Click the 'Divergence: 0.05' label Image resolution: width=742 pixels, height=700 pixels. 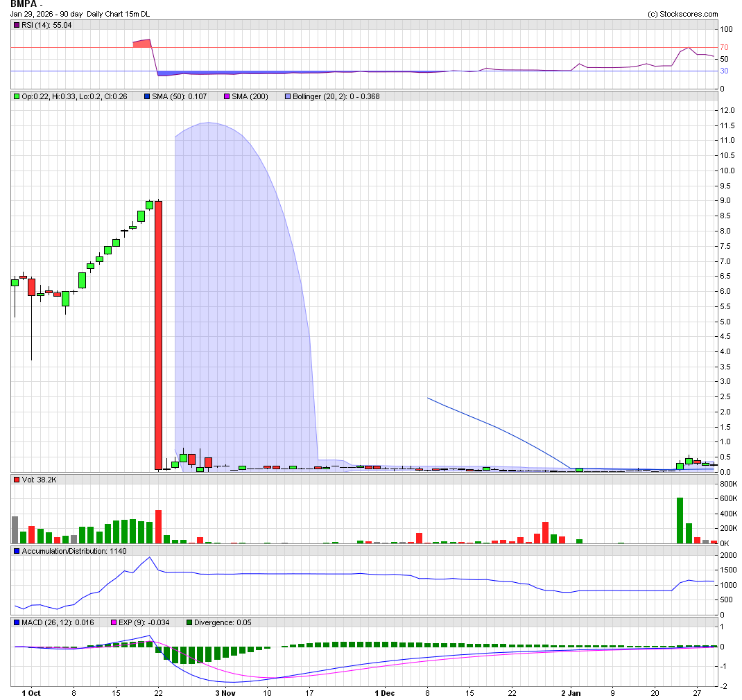point(223,622)
